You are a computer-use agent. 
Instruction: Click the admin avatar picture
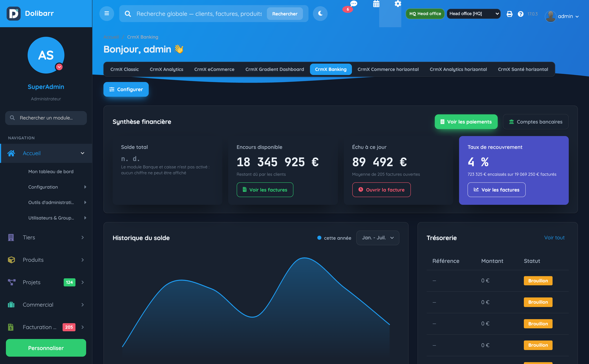pyautogui.click(x=551, y=16)
